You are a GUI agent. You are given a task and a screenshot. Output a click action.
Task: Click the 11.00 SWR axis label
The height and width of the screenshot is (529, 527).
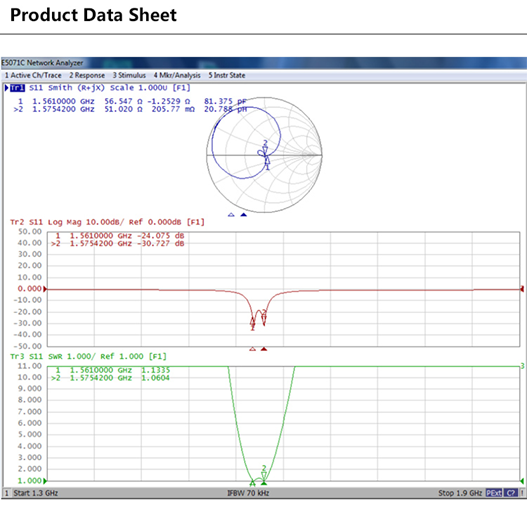click(x=30, y=366)
